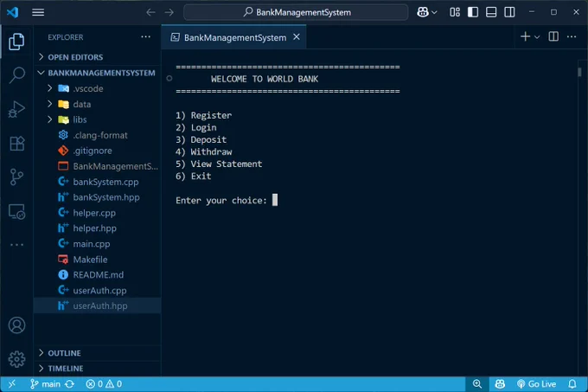This screenshot has width=588, height=392.
Task: Open Problems via errors and warnings count
Action: pyautogui.click(x=104, y=383)
